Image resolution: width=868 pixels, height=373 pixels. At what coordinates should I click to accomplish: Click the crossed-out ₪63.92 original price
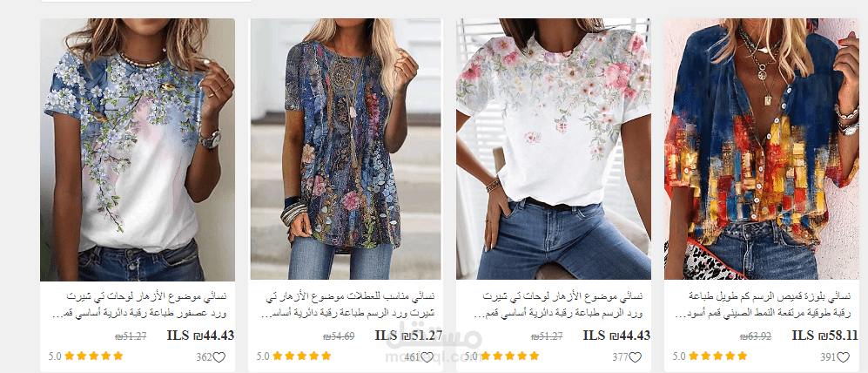pyautogui.click(x=756, y=336)
